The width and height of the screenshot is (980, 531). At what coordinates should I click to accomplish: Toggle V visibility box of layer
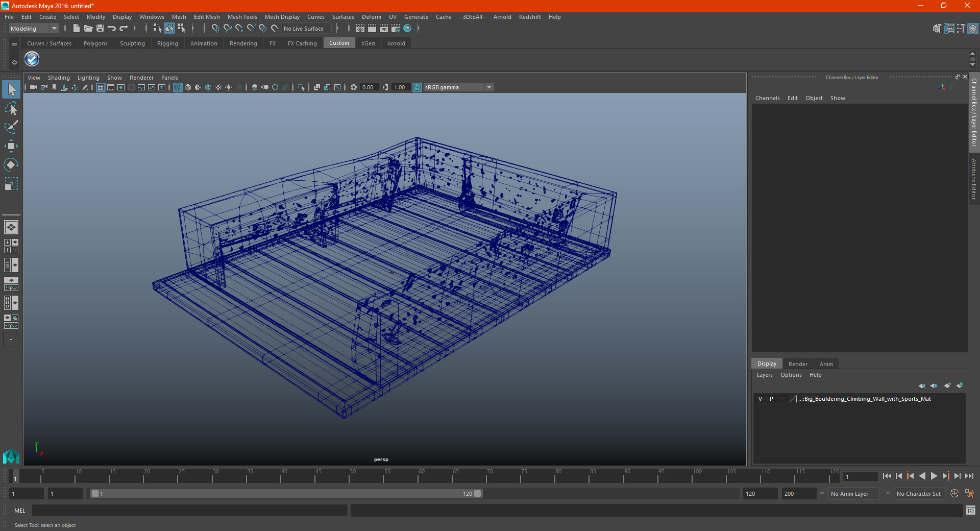(760, 399)
